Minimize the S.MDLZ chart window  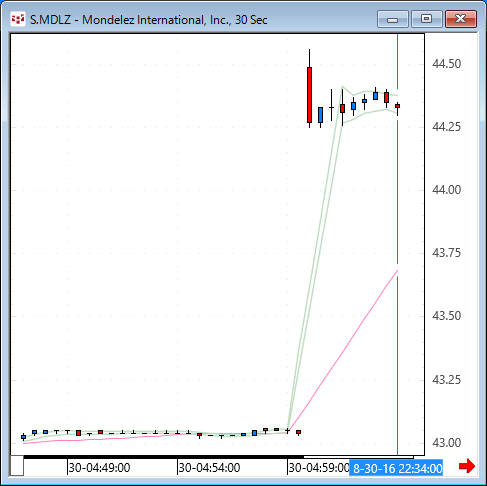(x=393, y=19)
